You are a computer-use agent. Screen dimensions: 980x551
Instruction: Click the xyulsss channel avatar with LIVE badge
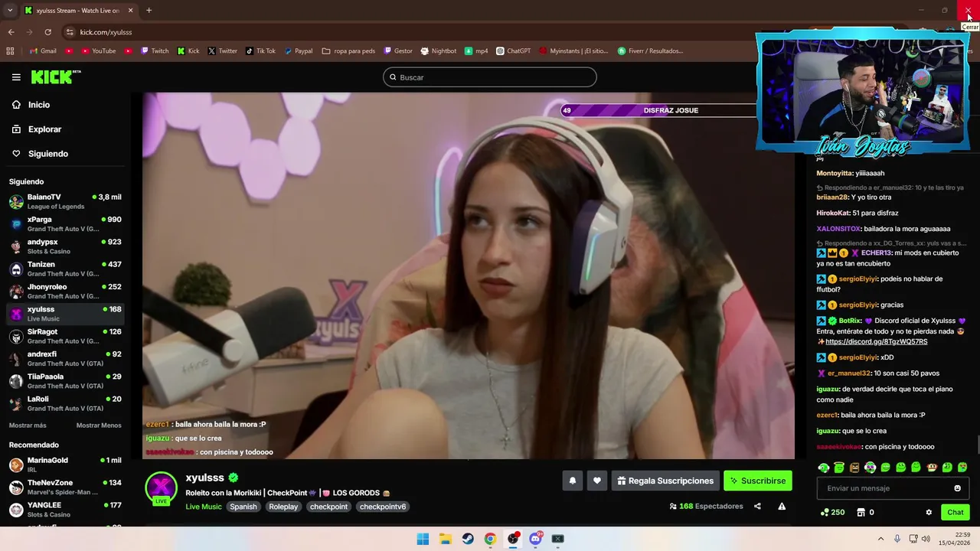pos(161,488)
